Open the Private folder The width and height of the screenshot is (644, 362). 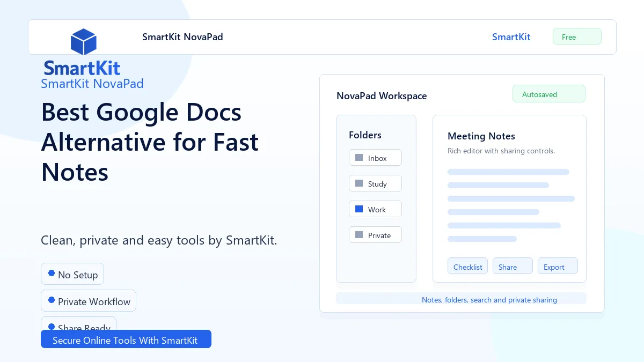(x=375, y=235)
